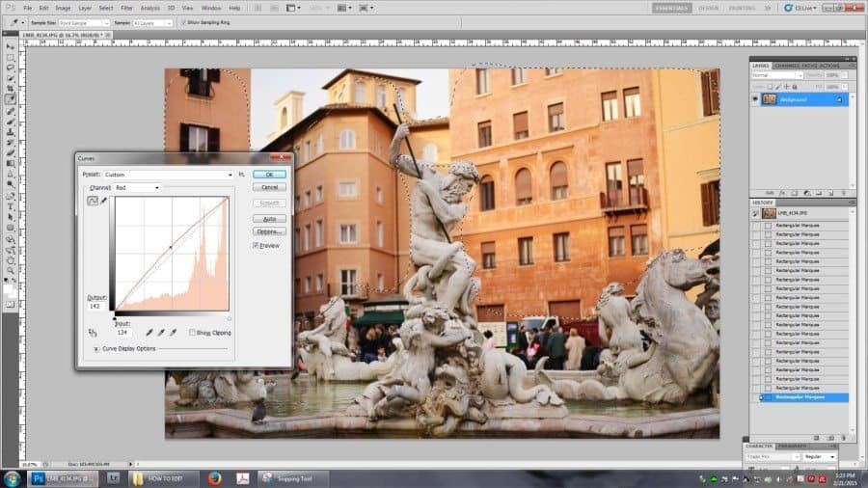
Task: Click the Input value field
Action: coord(122,333)
